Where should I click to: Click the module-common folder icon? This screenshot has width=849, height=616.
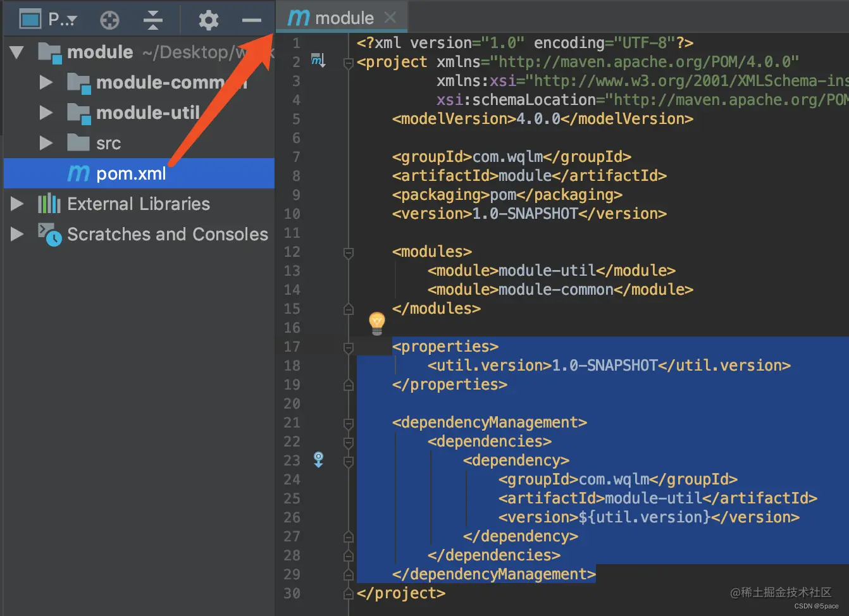click(x=79, y=83)
